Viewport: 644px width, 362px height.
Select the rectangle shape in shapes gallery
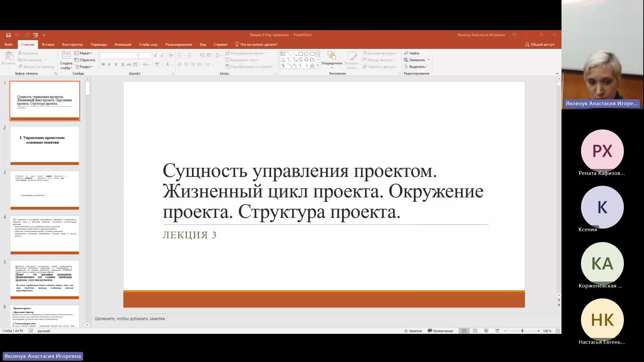(x=301, y=54)
